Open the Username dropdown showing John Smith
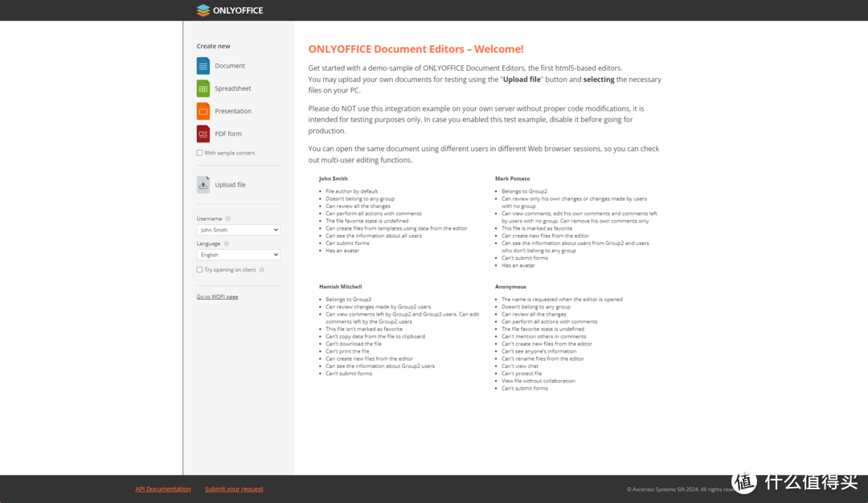The width and height of the screenshot is (868, 503). tap(238, 230)
